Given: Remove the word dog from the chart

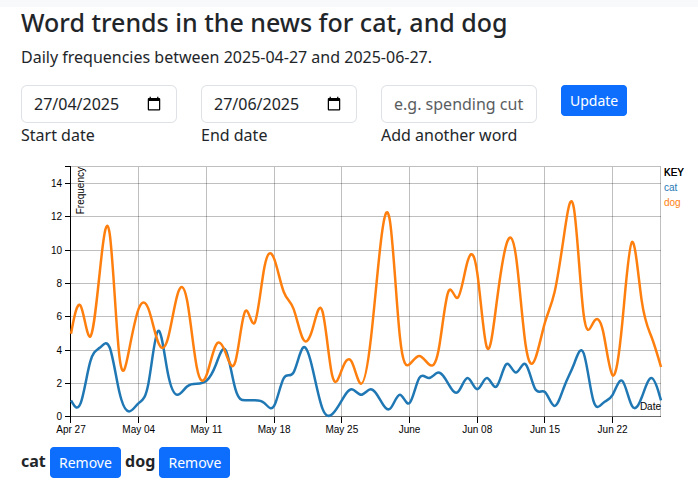Looking at the screenshot, I should [194, 463].
